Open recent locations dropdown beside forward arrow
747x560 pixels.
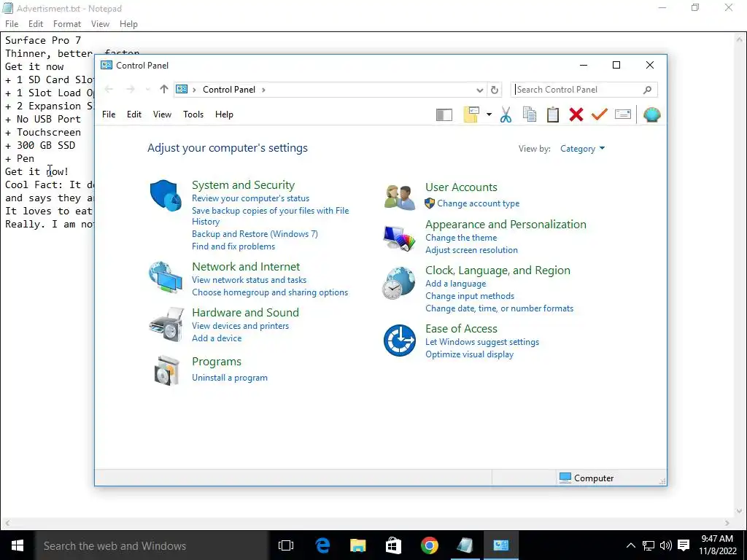147,90
